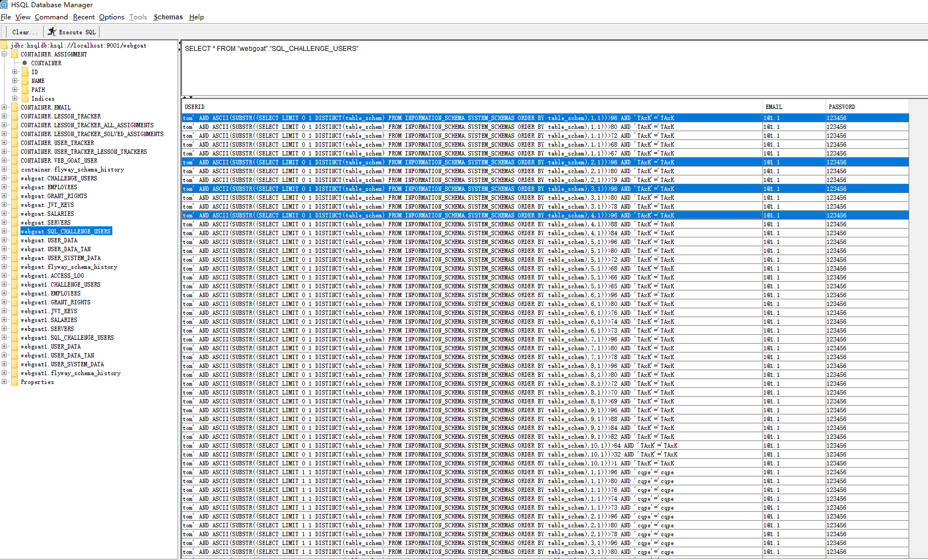
Task: Click the split-pane collapse arrows above results
Action: tap(188, 97)
